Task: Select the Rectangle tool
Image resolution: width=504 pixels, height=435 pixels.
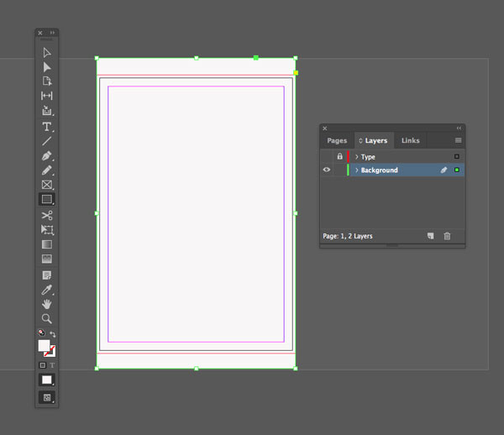Action: click(47, 199)
